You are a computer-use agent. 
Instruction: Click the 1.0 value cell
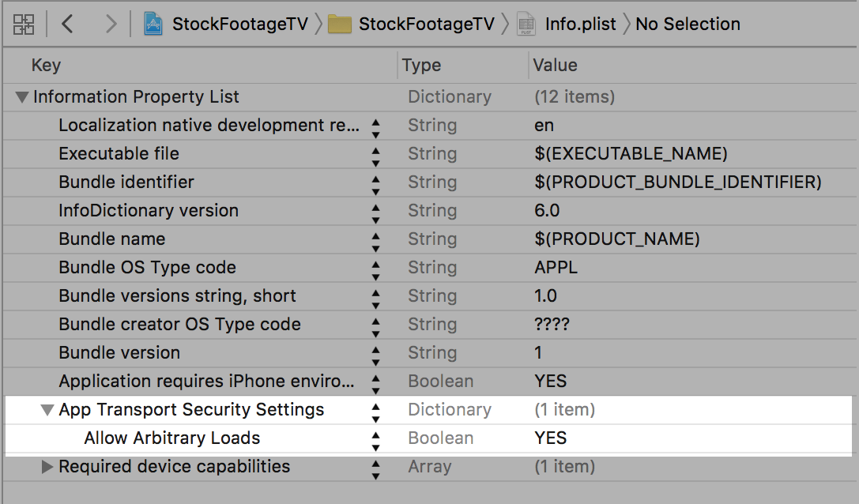pyautogui.click(x=545, y=295)
